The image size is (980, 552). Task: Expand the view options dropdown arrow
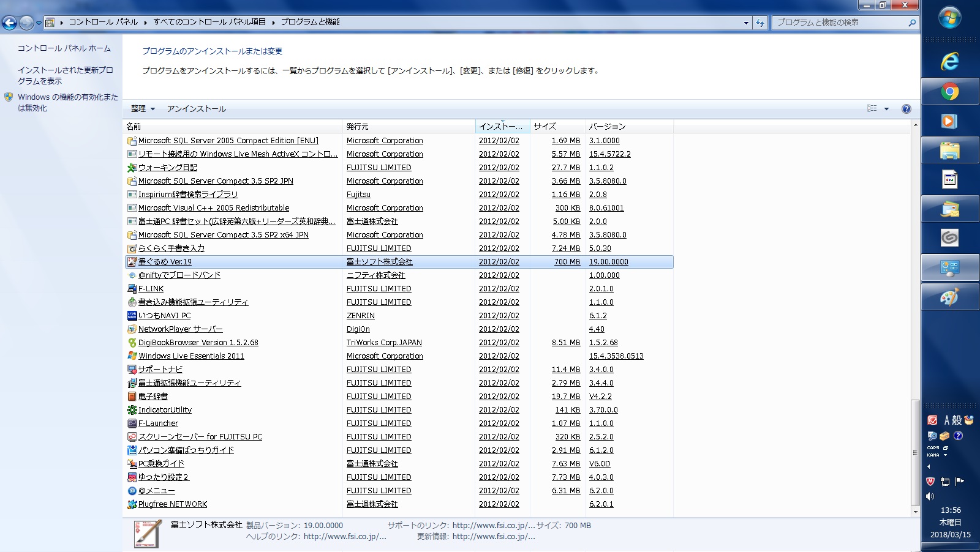(x=886, y=109)
